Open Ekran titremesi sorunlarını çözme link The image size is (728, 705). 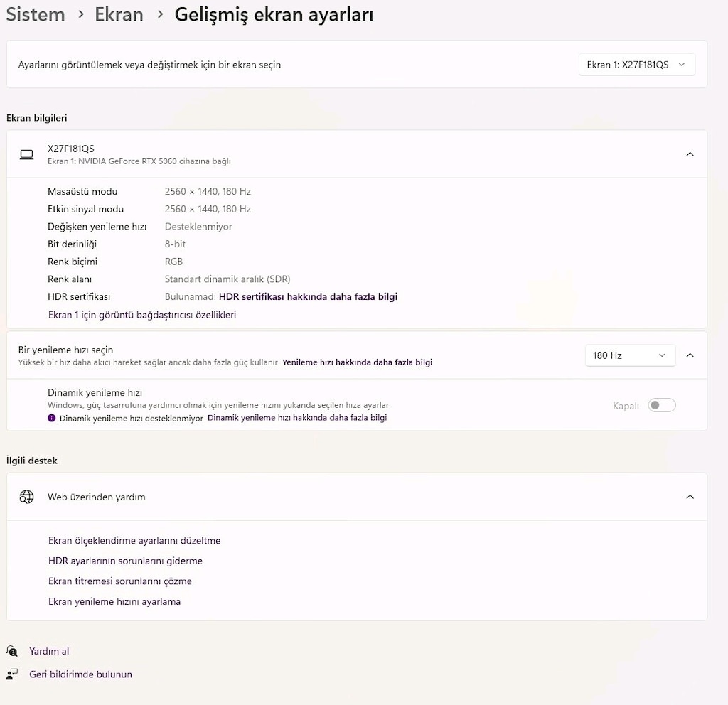(x=119, y=581)
